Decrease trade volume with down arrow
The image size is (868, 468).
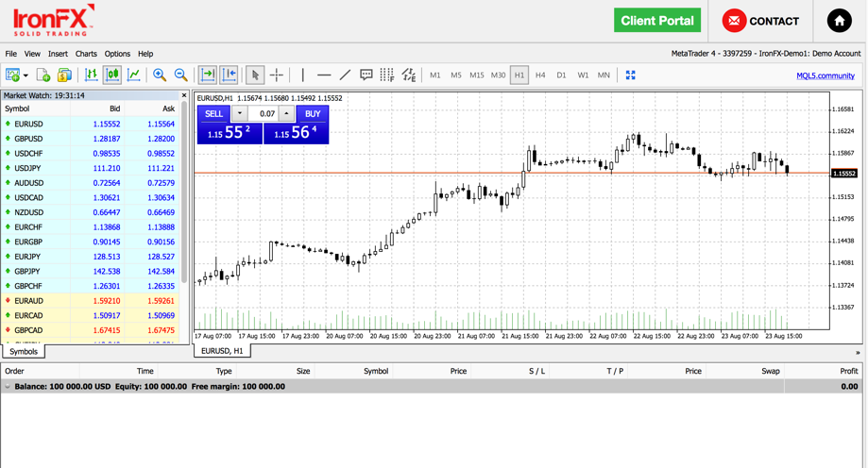[x=239, y=114]
